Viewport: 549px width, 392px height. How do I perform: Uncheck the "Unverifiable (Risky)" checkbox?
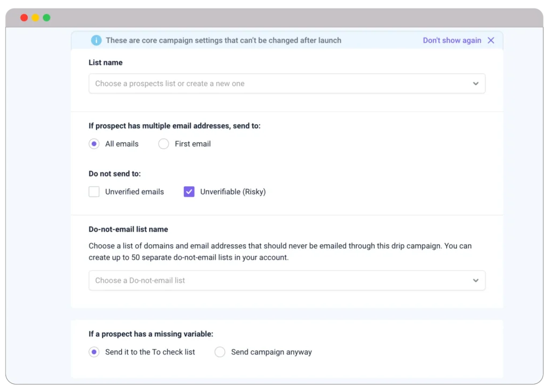tap(189, 192)
